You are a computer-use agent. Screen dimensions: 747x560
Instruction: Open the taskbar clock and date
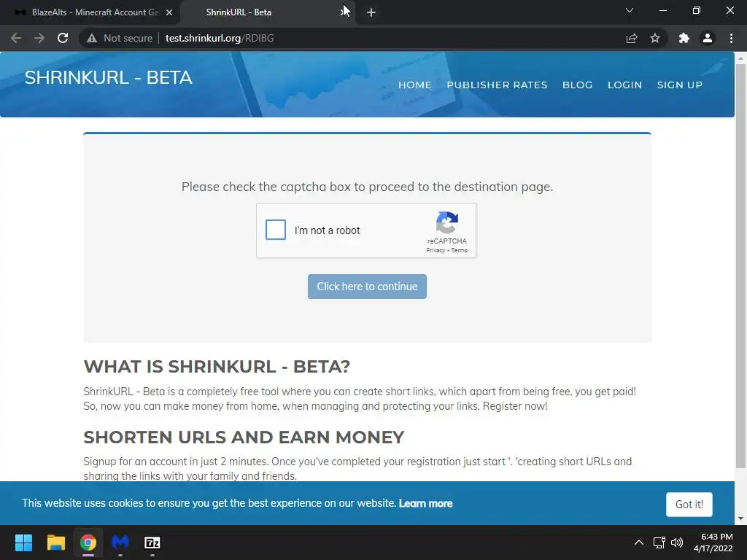coord(713,542)
